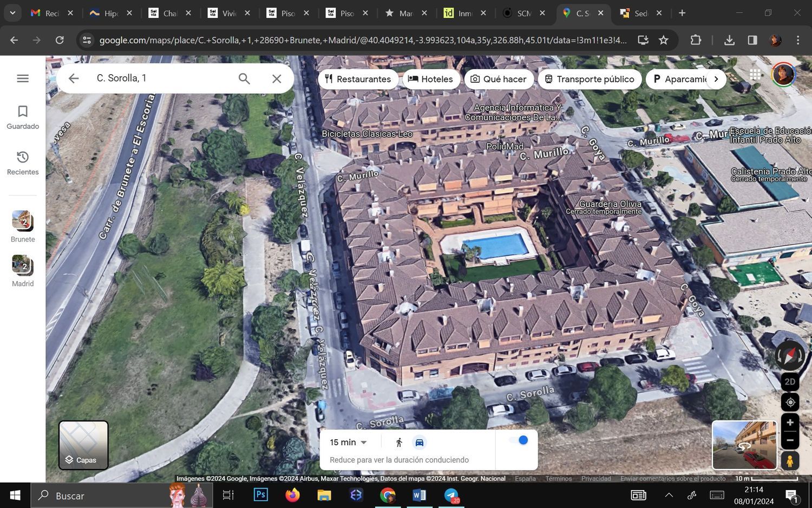Expand the 15 min duration dropdown
Viewport: 812px width, 508px height.
(349, 442)
